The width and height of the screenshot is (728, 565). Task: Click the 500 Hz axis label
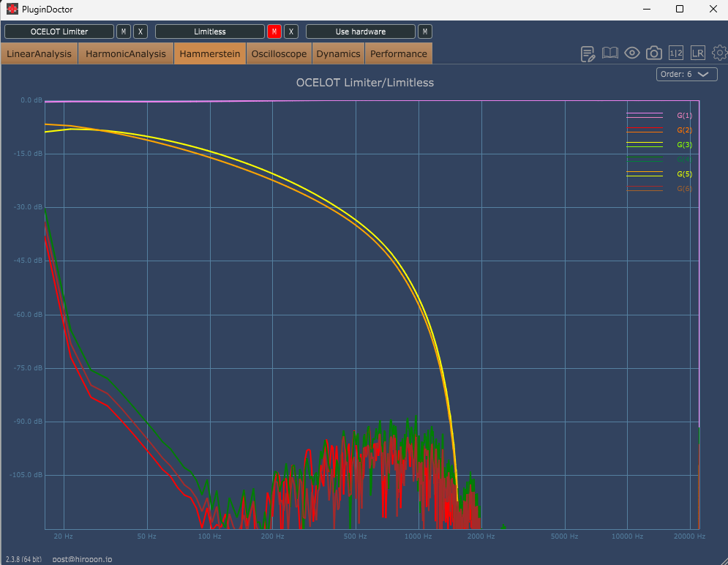[356, 536]
